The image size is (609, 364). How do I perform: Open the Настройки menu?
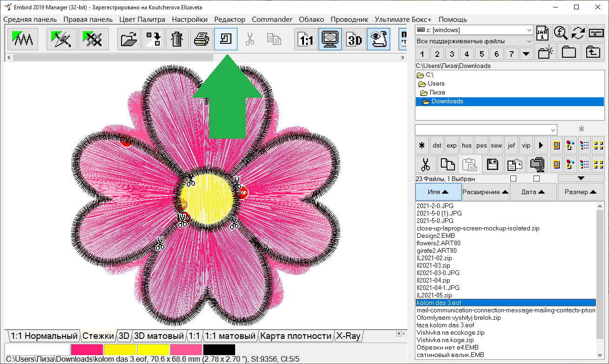click(x=189, y=20)
